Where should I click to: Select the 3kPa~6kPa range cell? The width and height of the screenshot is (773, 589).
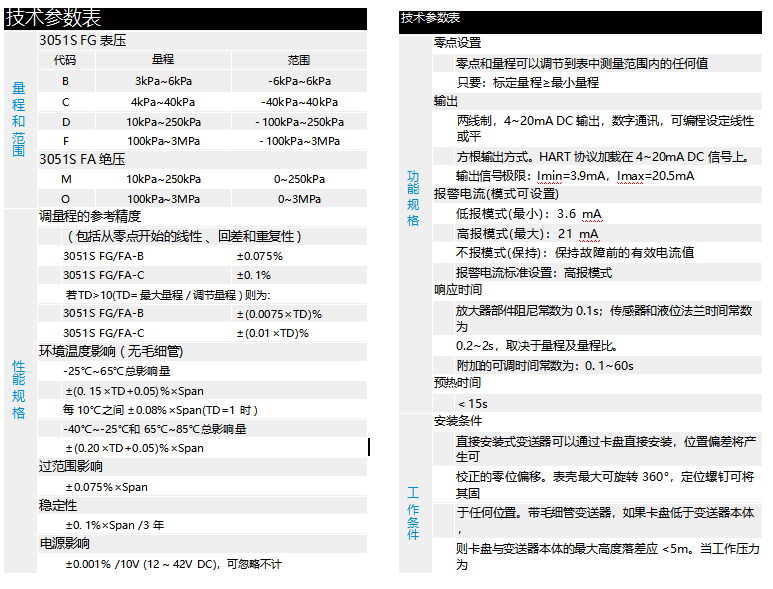tap(163, 81)
